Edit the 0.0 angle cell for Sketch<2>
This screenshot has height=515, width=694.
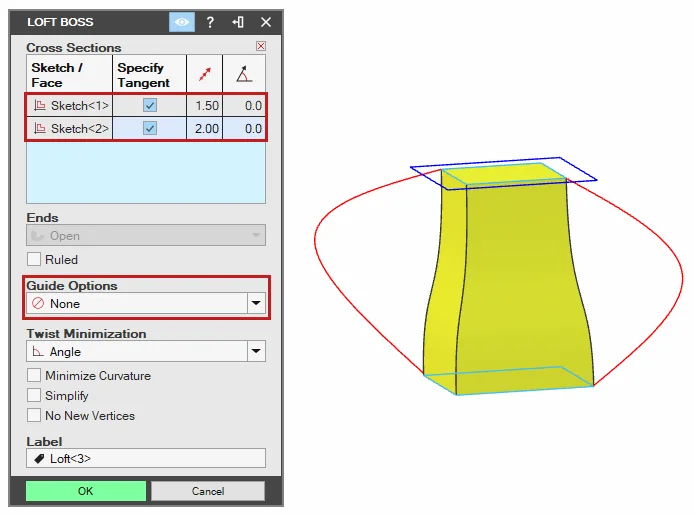tap(244, 128)
